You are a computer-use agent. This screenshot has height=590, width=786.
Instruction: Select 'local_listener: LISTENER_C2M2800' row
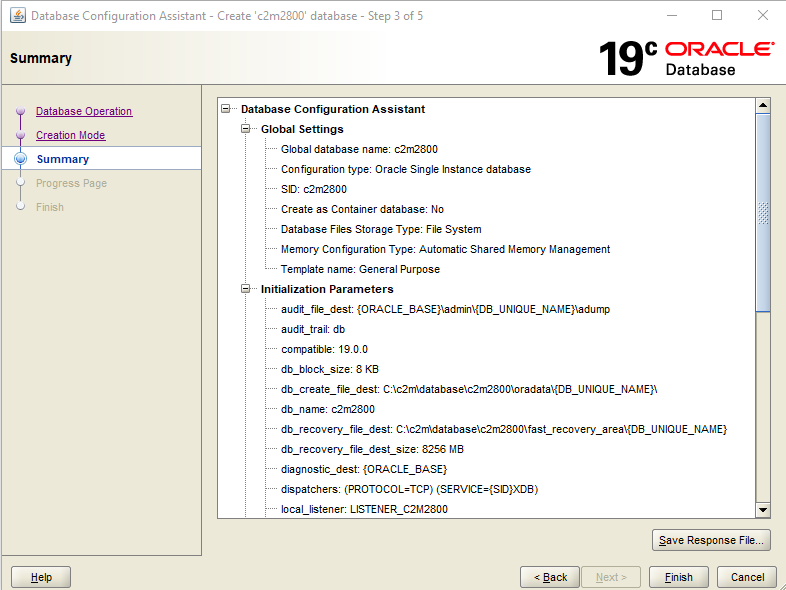tap(364, 510)
